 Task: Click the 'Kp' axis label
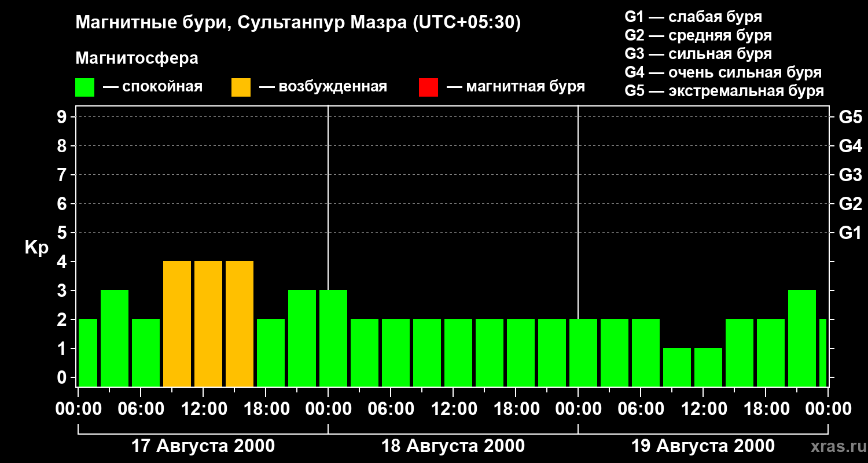tap(36, 248)
